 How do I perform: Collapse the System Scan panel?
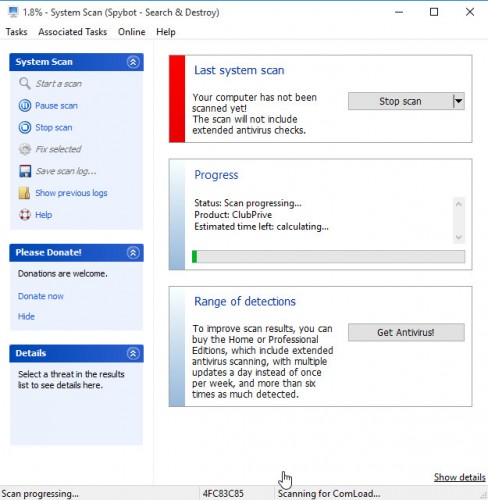[x=133, y=62]
